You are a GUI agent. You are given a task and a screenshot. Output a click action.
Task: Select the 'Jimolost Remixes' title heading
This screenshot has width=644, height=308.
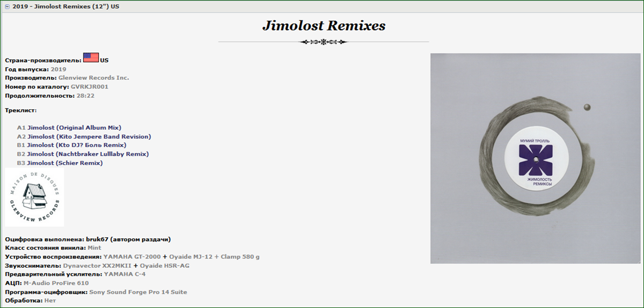324,26
